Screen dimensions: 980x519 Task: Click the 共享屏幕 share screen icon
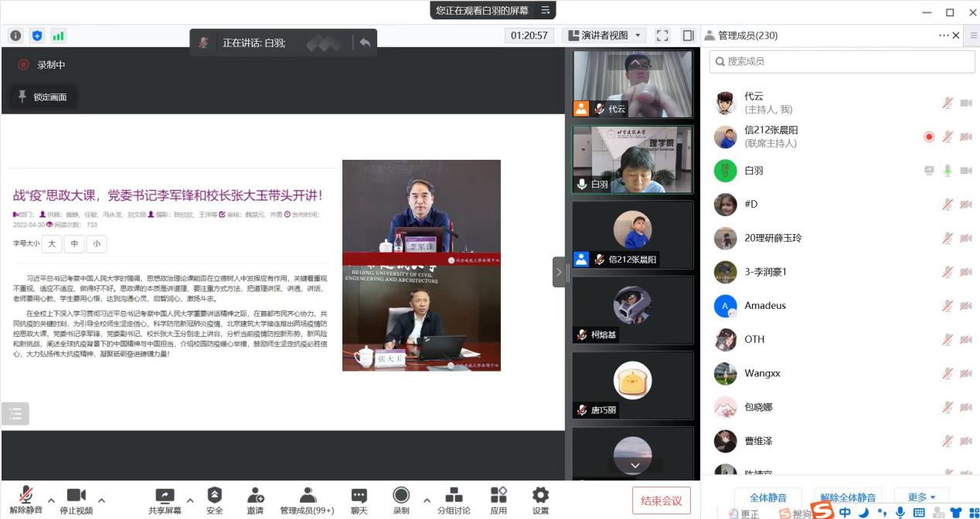pos(165,497)
